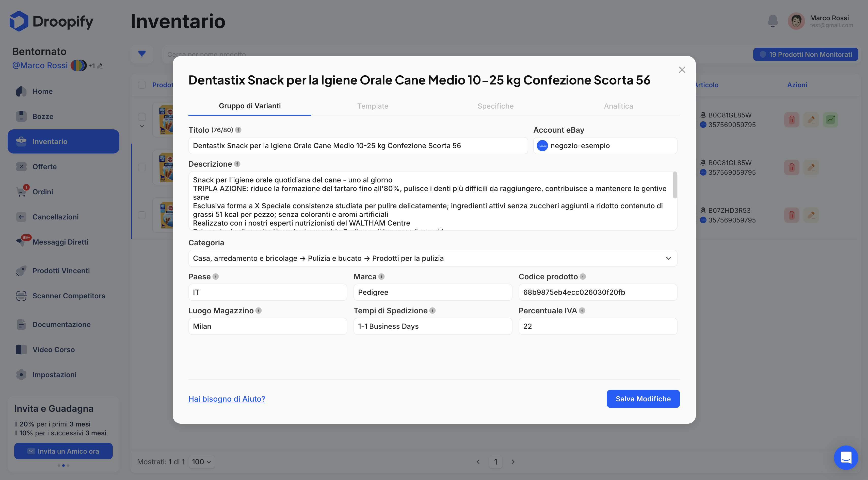The width and height of the screenshot is (868, 480).
Task: Open the notifications bell
Action: pyautogui.click(x=773, y=21)
